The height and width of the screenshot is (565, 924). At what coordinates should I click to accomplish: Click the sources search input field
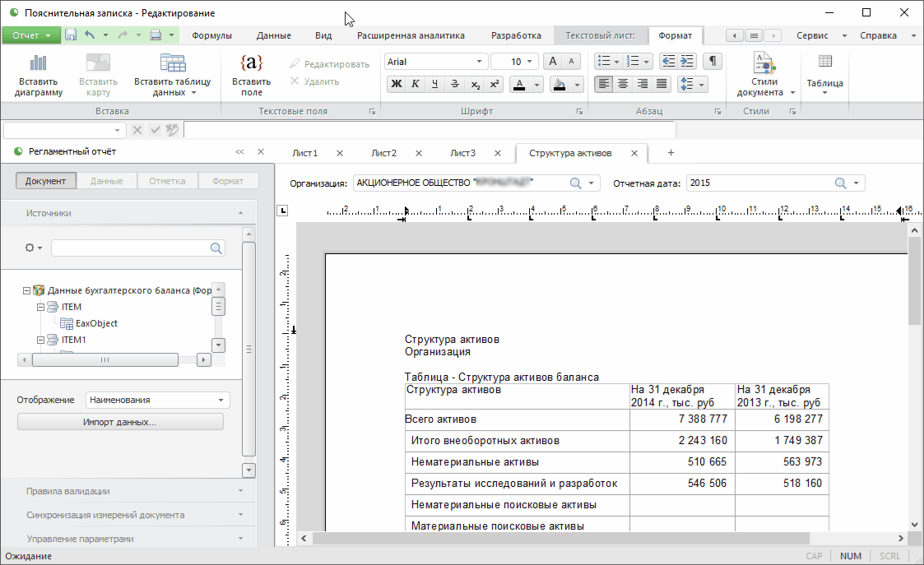[x=130, y=248]
